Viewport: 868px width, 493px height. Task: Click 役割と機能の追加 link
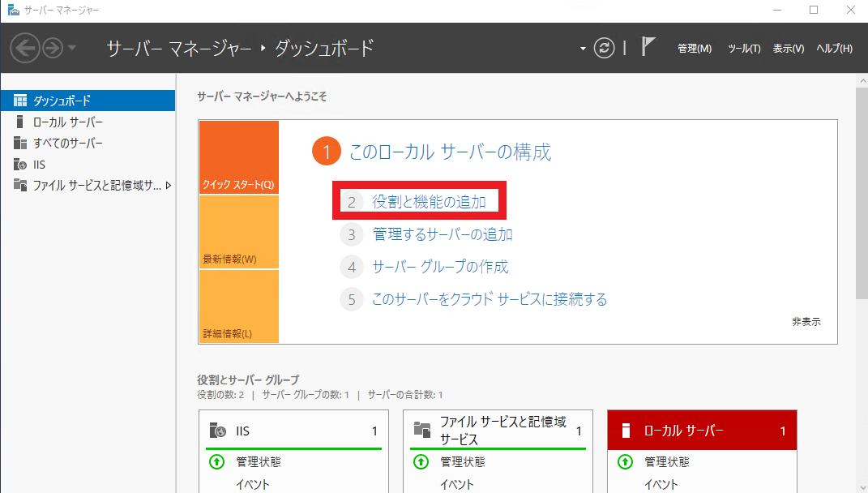429,202
